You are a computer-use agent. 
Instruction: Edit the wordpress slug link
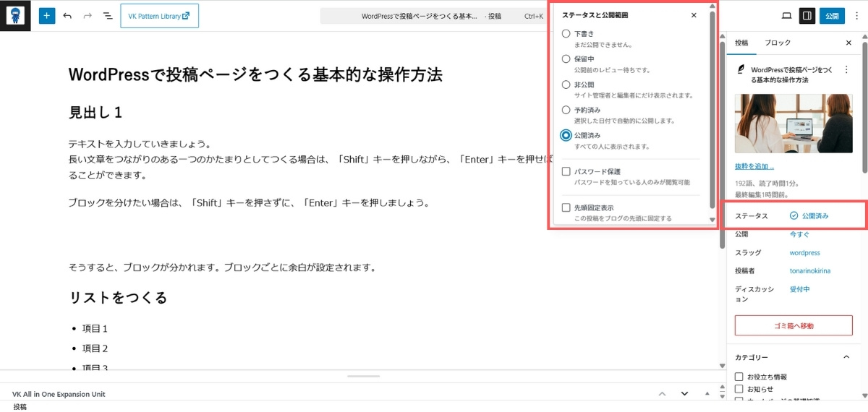click(804, 253)
